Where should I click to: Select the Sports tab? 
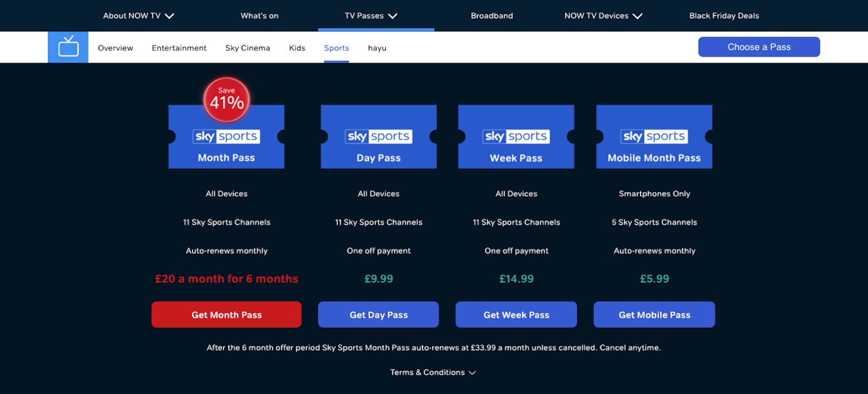(336, 48)
